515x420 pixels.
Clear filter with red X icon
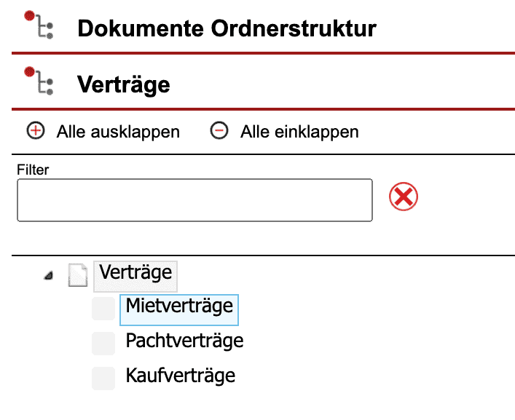click(404, 197)
